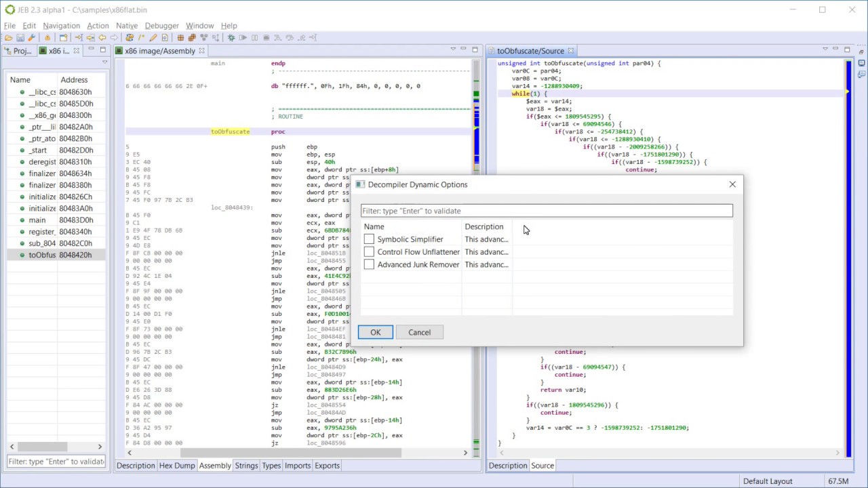This screenshot has width=868, height=488.
Task: Click the comment '/*' toolbar icon
Action: coord(141,38)
